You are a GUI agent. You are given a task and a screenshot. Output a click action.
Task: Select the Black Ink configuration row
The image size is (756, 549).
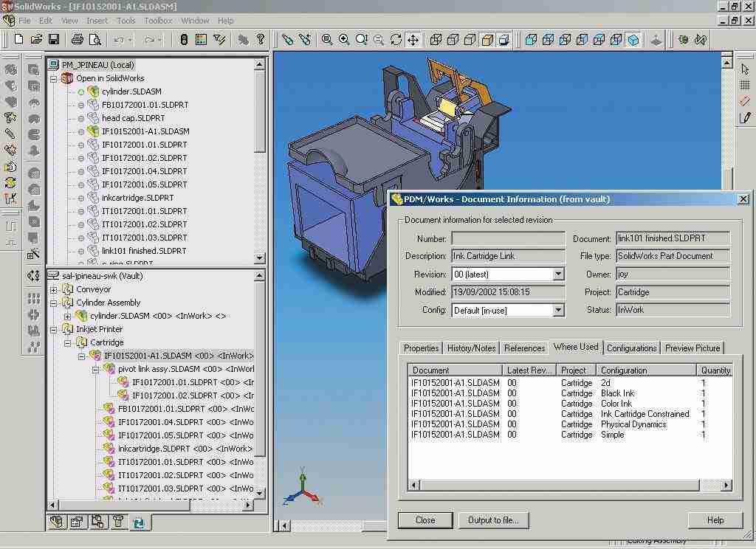point(571,393)
